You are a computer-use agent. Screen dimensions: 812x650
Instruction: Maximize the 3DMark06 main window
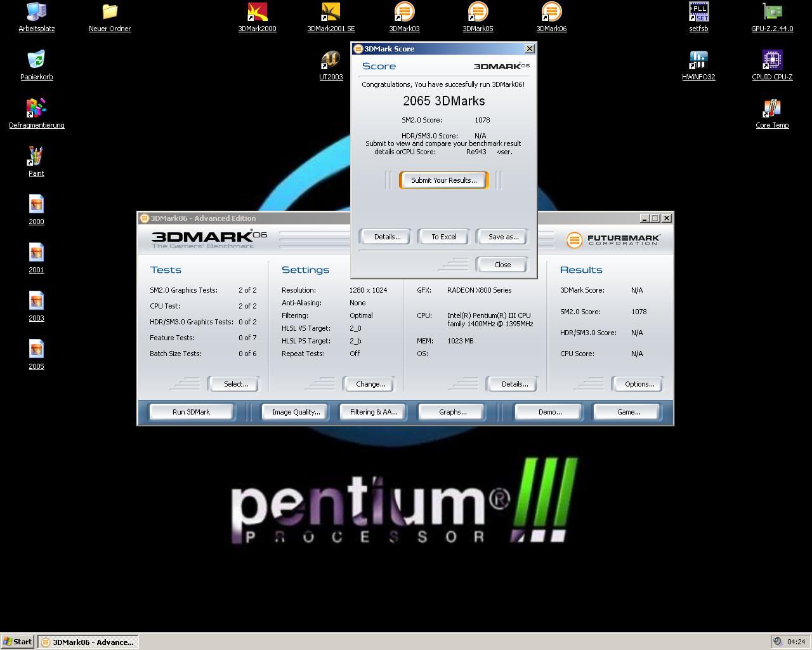coord(655,218)
